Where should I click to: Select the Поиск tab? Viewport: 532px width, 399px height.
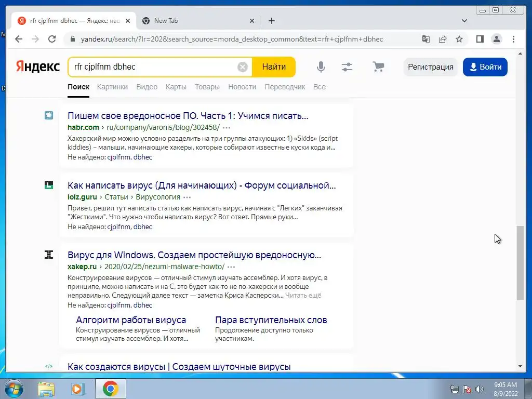tap(78, 87)
